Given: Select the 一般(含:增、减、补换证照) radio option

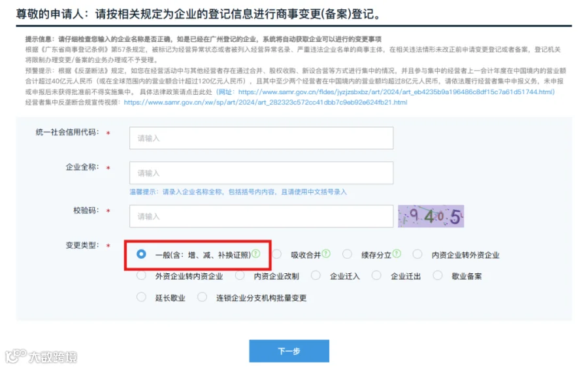Looking at the screenshot, I should pyautogui.click(x=141, y=254).
